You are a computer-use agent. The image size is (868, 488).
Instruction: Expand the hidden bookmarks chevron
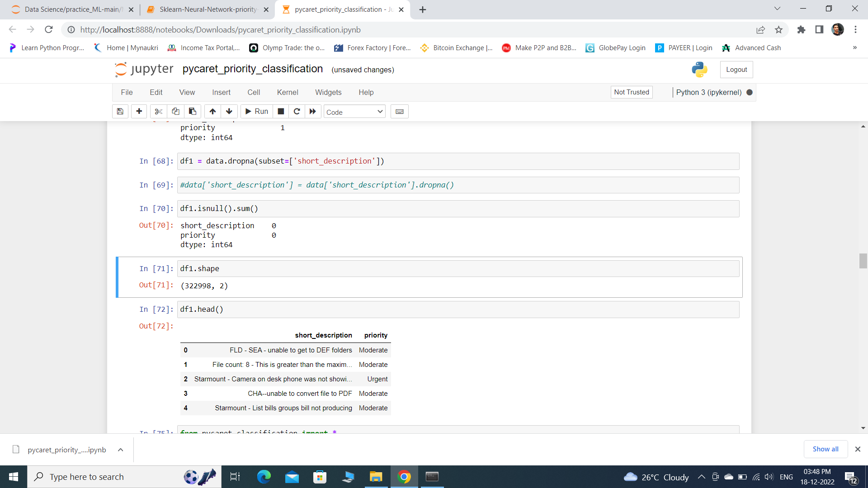[x=854, y=48]
